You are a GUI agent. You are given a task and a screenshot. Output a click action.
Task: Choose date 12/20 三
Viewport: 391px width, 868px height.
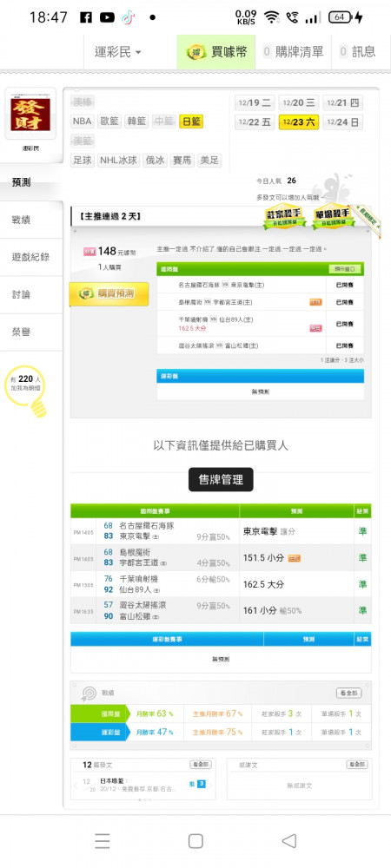(299, 102)
